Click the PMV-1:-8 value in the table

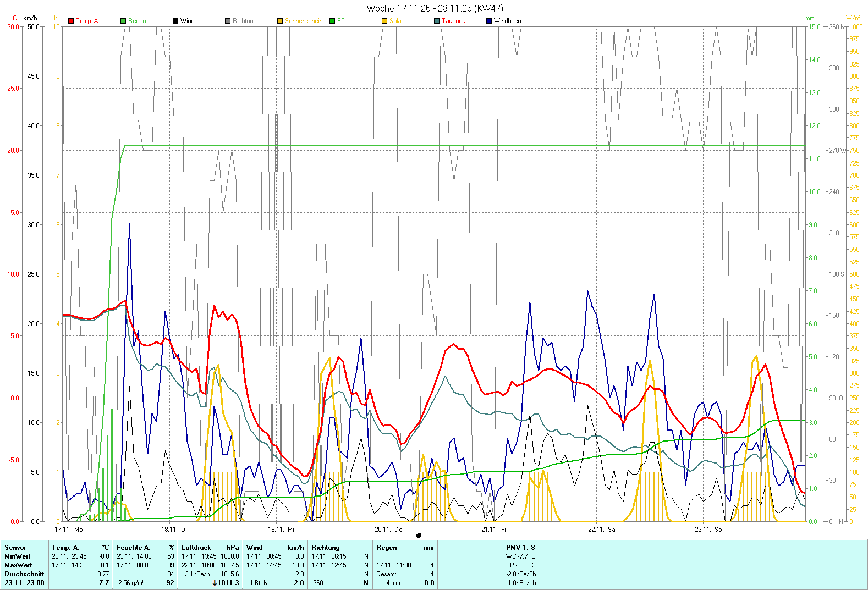[x=520, y=548]
